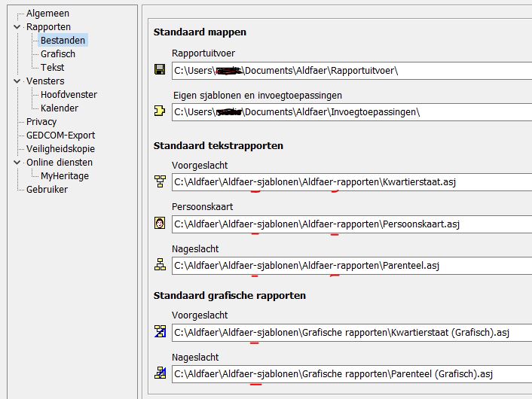Screen dimensions: 532x399
Task: Go to the Privacy settings
Action: (41, 122)
